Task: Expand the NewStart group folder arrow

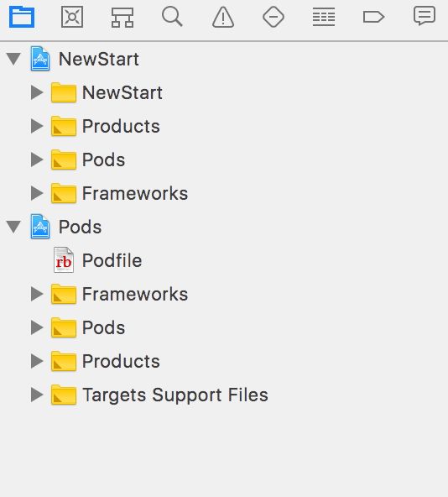Action: pyautogui.click(x=37, y=92)
